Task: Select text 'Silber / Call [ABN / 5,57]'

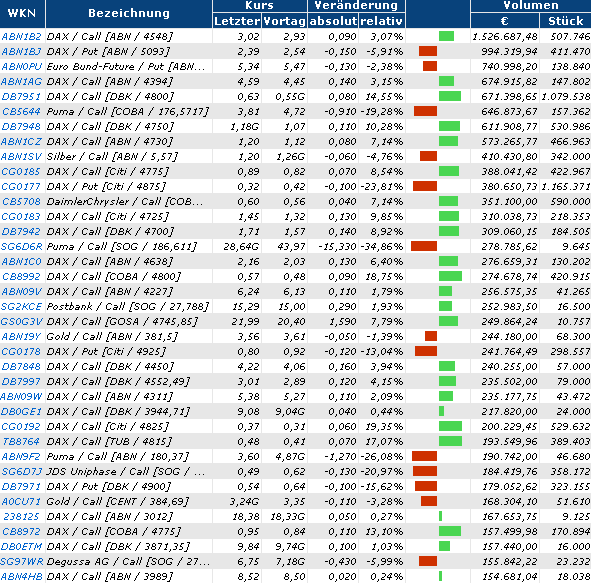Action: [x=112, y=156]
